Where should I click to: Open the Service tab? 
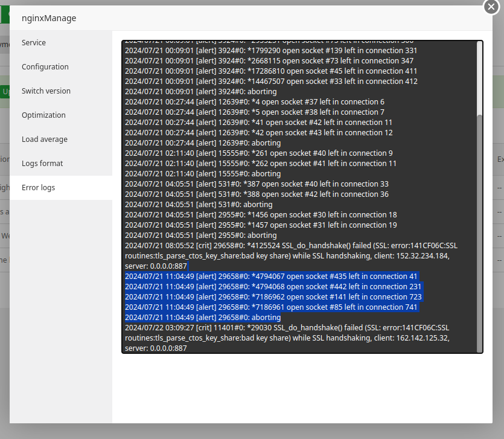coord(61,43)
